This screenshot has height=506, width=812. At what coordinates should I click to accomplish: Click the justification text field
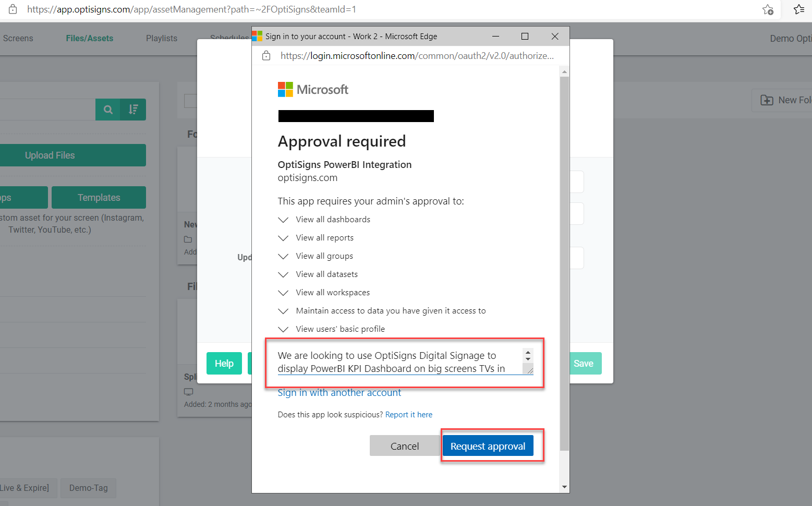click(399, 362)
